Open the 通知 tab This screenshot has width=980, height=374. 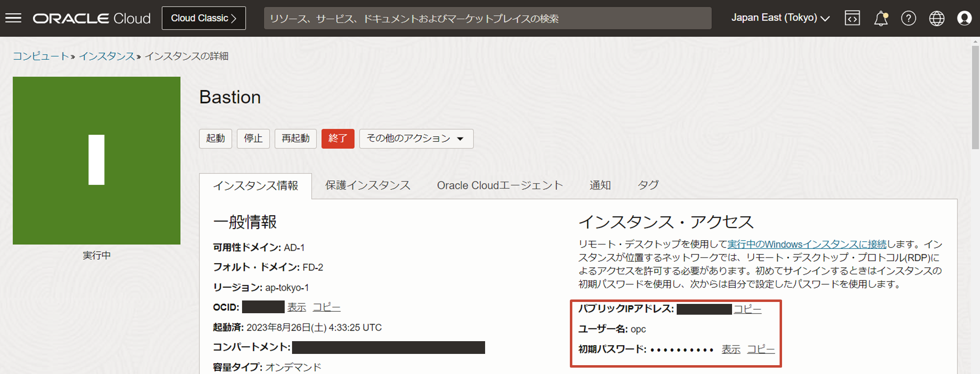point(600,185)
